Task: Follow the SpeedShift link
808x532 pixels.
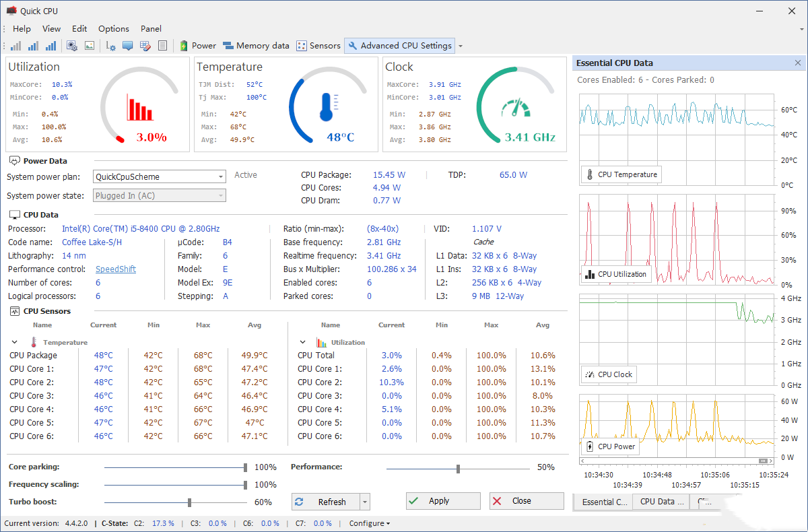Action: 115,269
